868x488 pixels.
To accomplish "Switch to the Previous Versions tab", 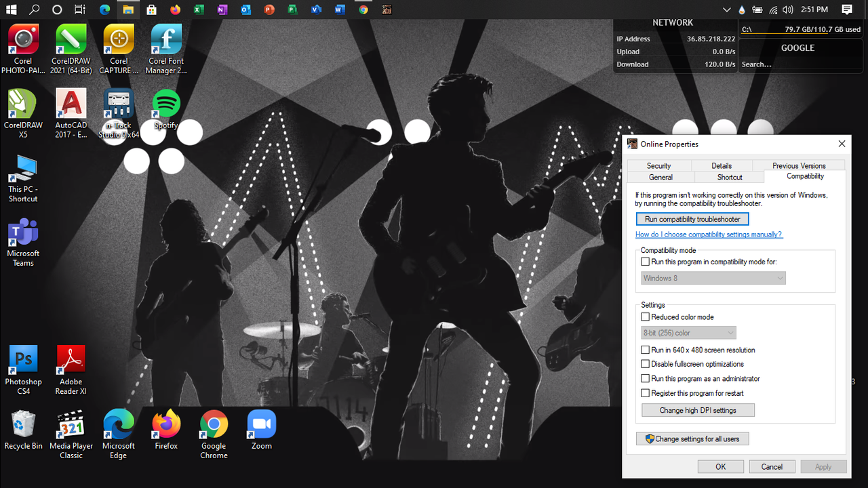I will tap(799, 165).
